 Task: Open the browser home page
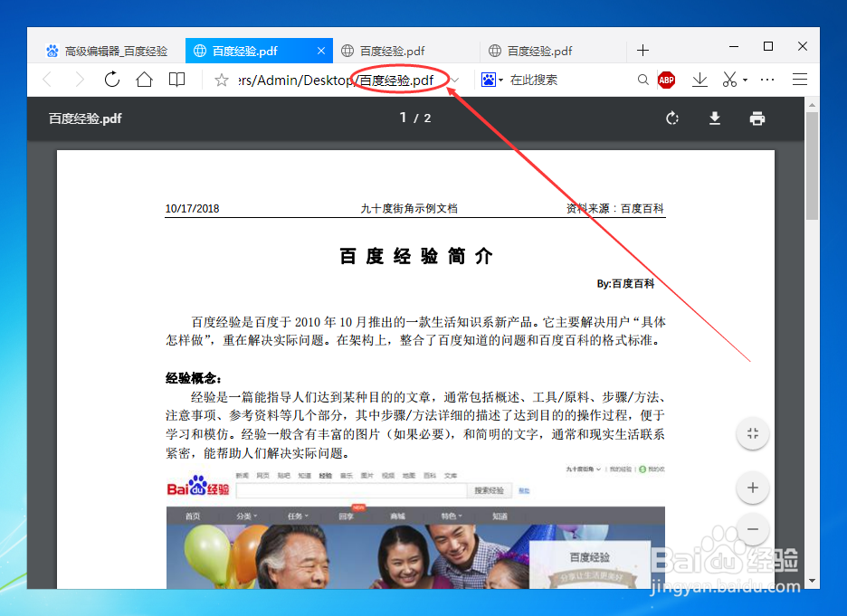[144, 80]
